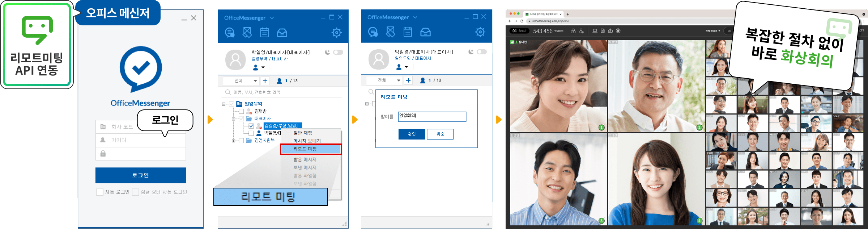Open memo note icon in window showing context menu
868x229 pixels.
coord(247,33)
